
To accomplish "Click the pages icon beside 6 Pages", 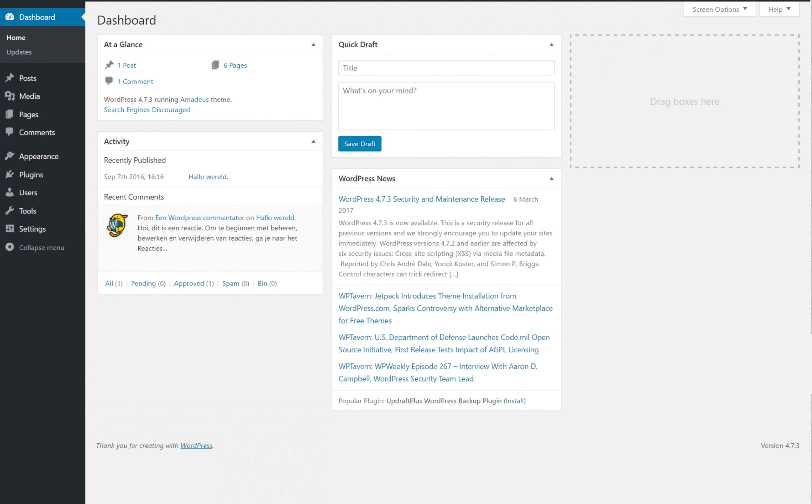I will click(x=215, y=65).
